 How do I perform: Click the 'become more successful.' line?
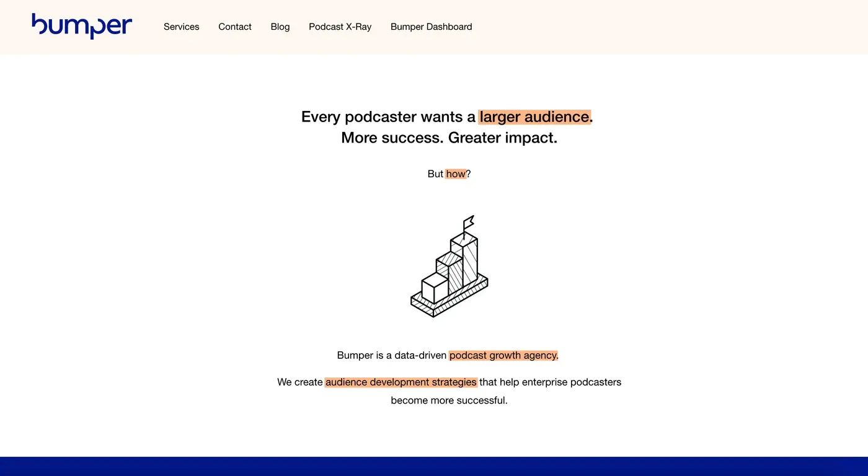tap(449, 400)
